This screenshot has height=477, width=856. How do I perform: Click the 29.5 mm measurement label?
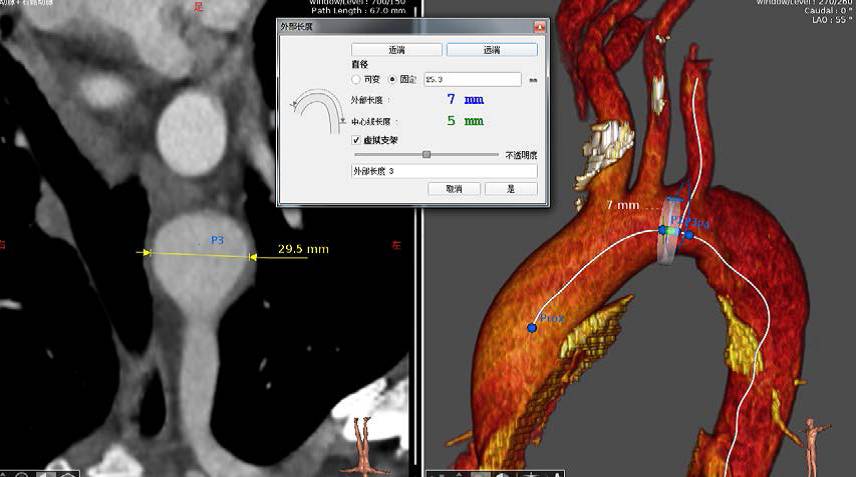(x=304, y=249)
